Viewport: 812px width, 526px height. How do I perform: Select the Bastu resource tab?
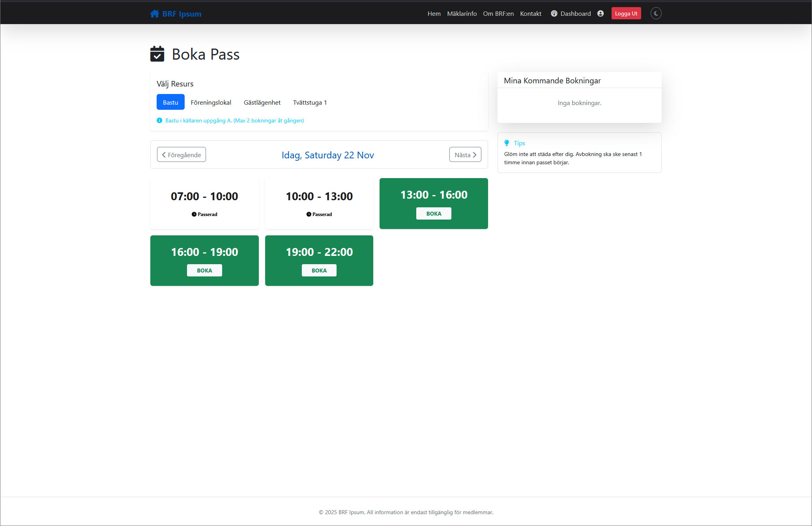(x=170, y=102)
